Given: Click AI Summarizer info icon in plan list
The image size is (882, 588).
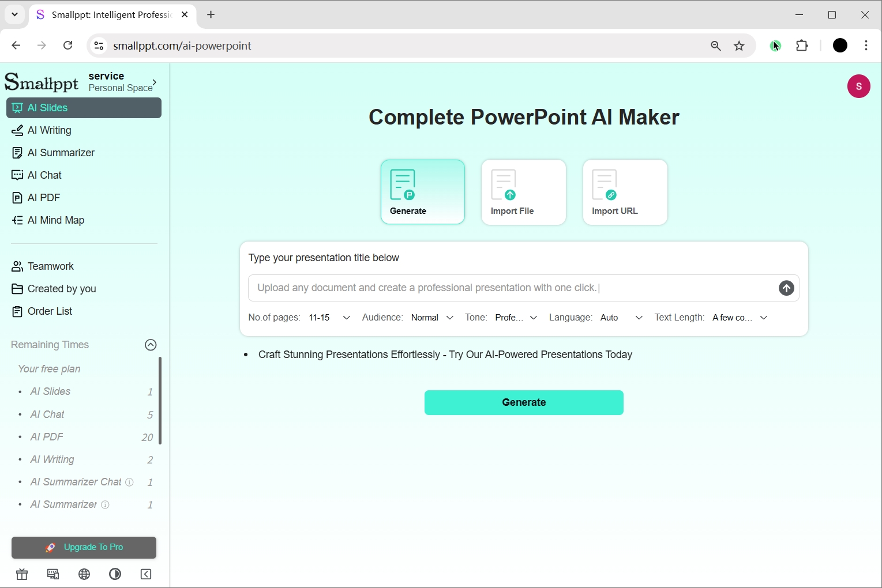Looking at the screenshot, I should point(105,505).
